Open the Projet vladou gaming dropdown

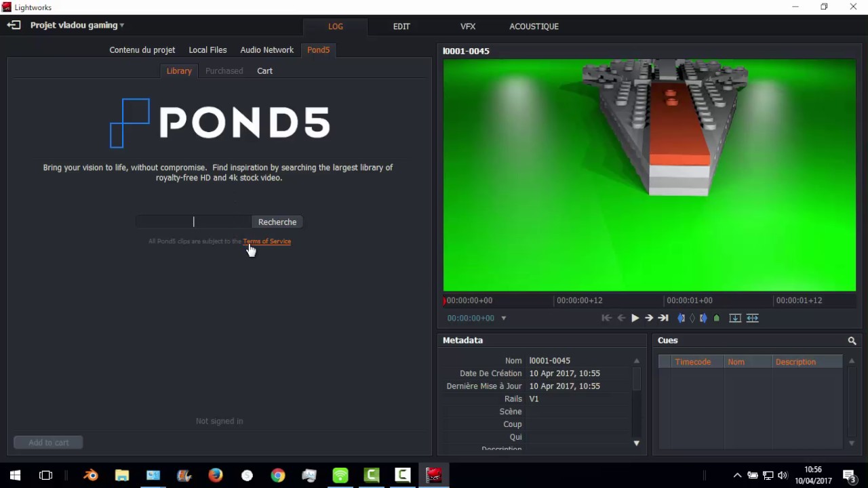click(x=77, y=25)
